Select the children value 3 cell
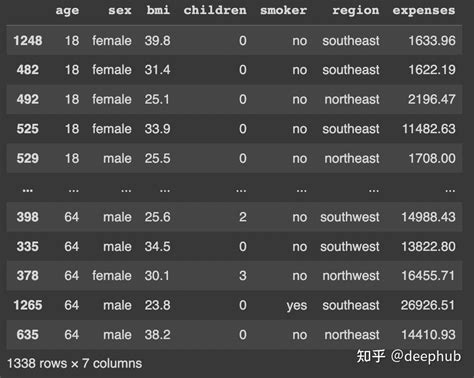Screen dimensions: 474x378 [243, 276]
